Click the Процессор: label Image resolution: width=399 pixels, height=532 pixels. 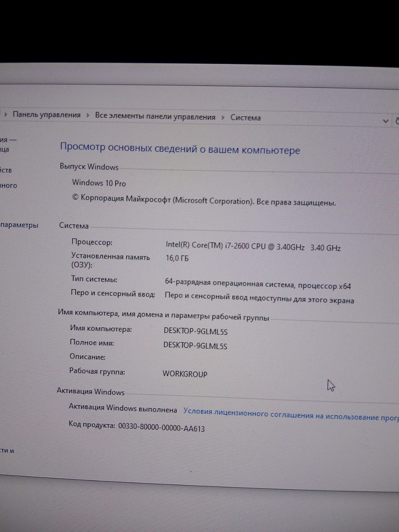pos(92,242)
